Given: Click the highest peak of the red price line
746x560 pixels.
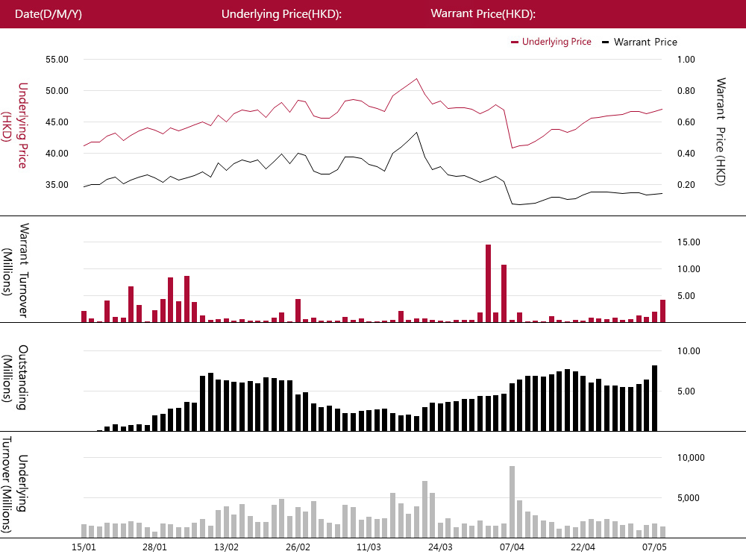Looking at the screenshot, I should [x=416, y=79].
